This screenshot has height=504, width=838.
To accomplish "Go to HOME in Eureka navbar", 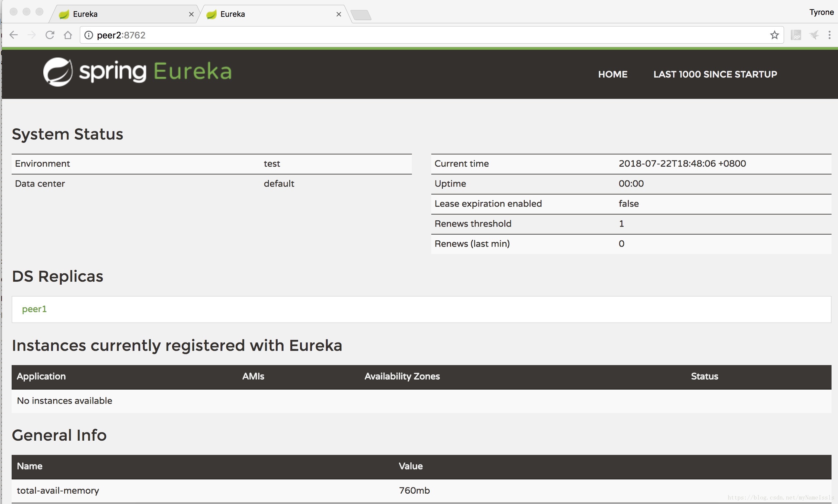I will tap(613, 74).
